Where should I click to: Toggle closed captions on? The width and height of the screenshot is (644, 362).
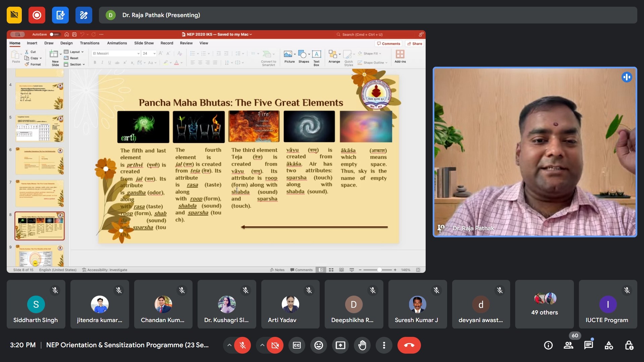(x=297, y=345)
